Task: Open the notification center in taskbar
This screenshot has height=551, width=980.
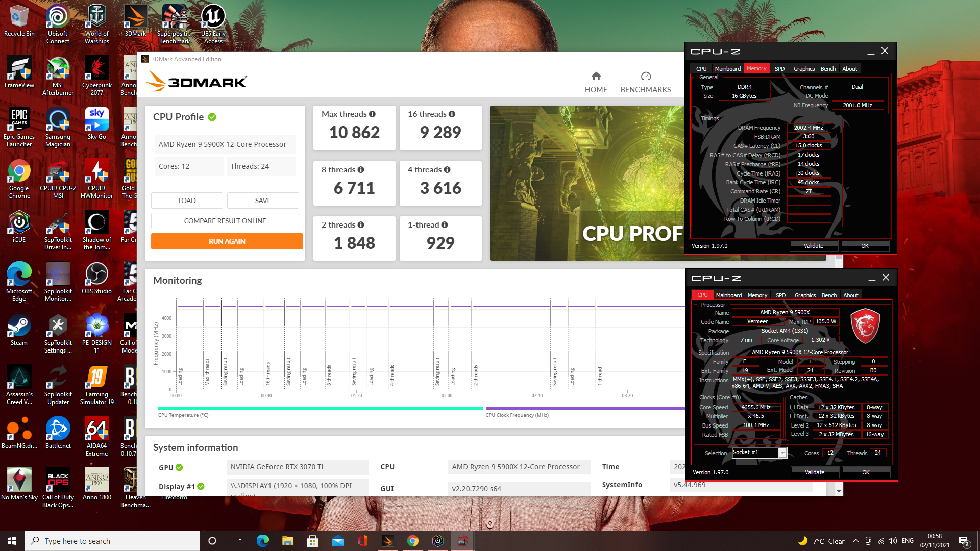Action: [x=964, y=541]
